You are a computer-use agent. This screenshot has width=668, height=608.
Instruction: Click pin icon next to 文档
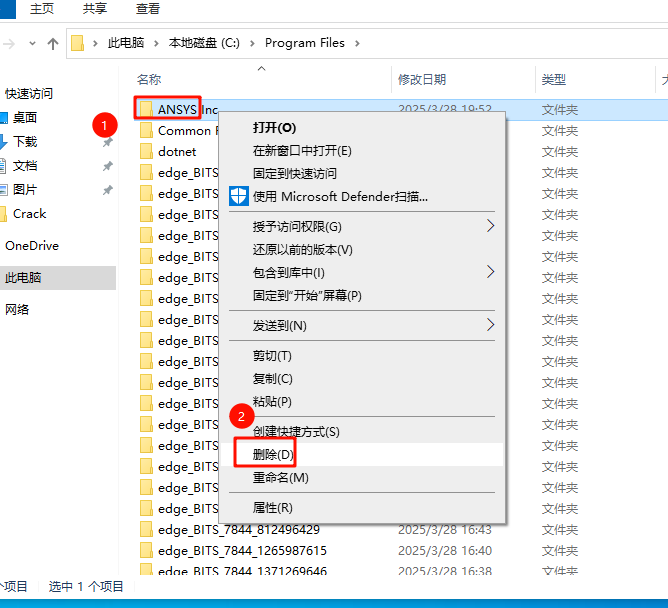(108, 166)
